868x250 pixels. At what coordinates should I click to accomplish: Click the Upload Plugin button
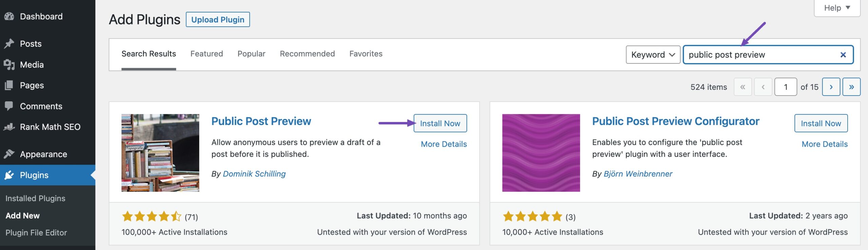218,20
